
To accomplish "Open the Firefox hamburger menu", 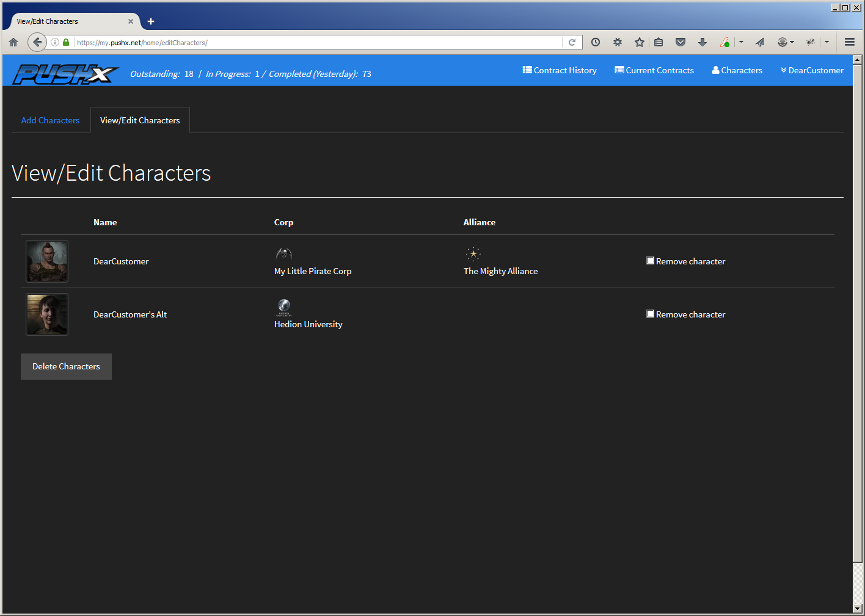I will [849, 42].
